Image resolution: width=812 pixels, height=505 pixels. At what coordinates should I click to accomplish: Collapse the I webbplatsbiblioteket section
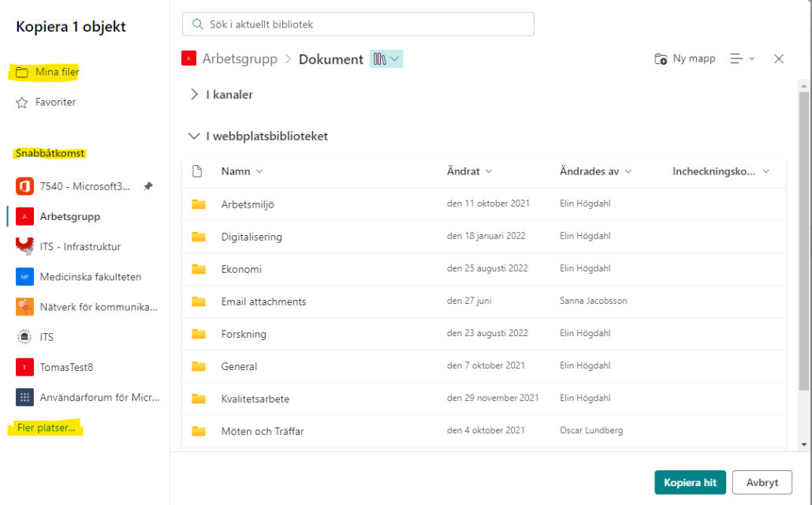(194, 136)
